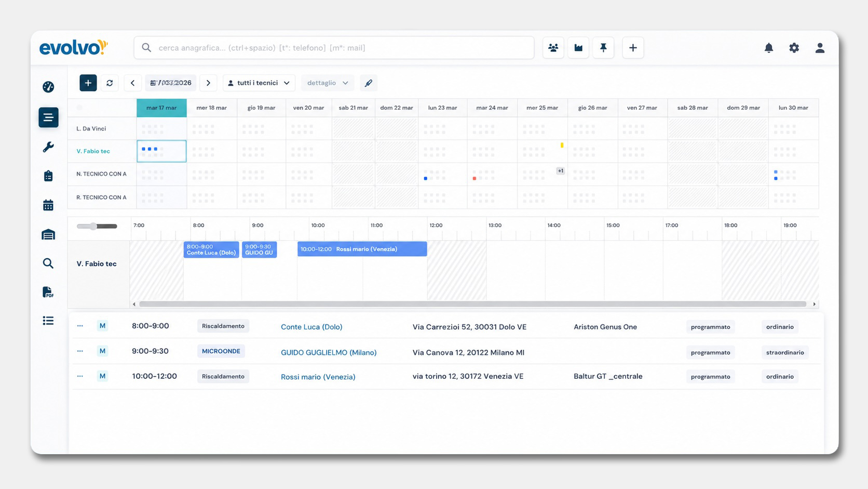Viewport: 868px width, 489px height.
Task: Open the dashboard gauge icon in sidebar
Action: pyautogui.click(x=48, y=87)
